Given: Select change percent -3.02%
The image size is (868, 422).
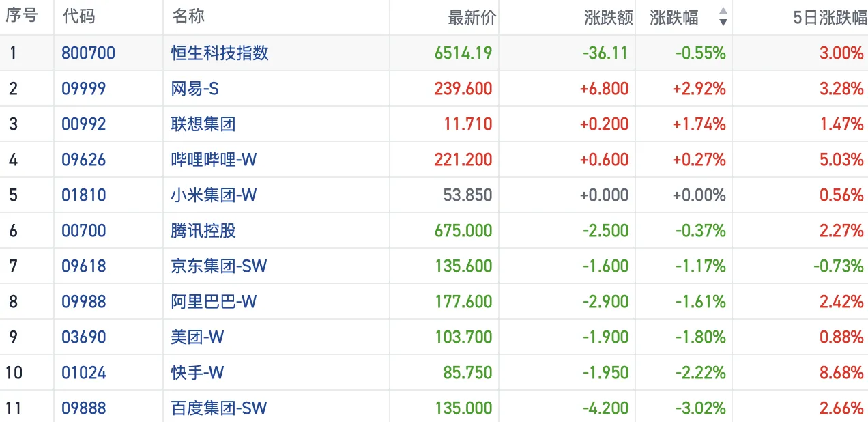Looking at the screenshot, I should [x=701, y=408].
